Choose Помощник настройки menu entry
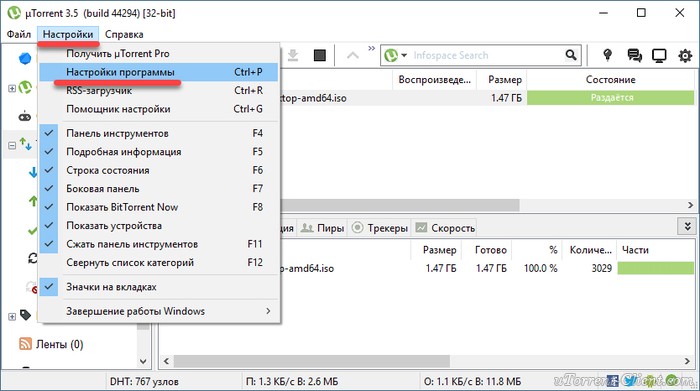700x391 pixels. [x=158, y=109]
